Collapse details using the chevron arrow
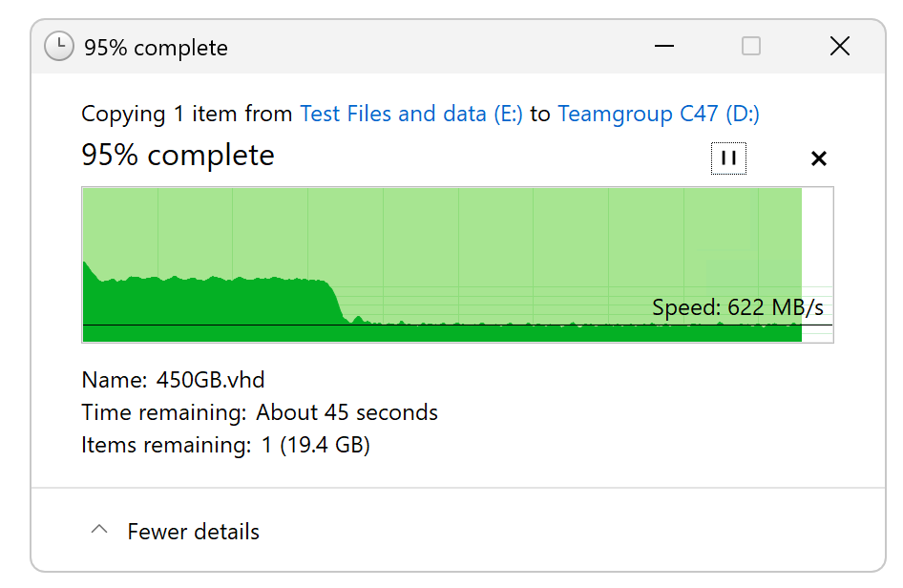This screenshot has width=903, height=588. click(98, 531)
